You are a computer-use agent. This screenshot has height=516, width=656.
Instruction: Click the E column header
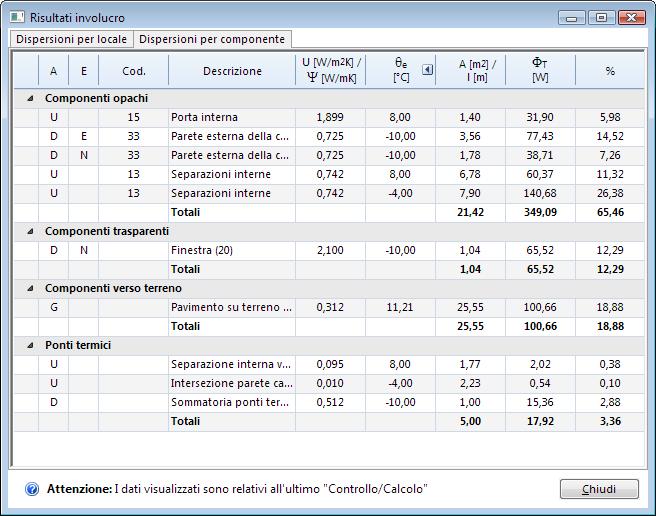tap(84, 71)
